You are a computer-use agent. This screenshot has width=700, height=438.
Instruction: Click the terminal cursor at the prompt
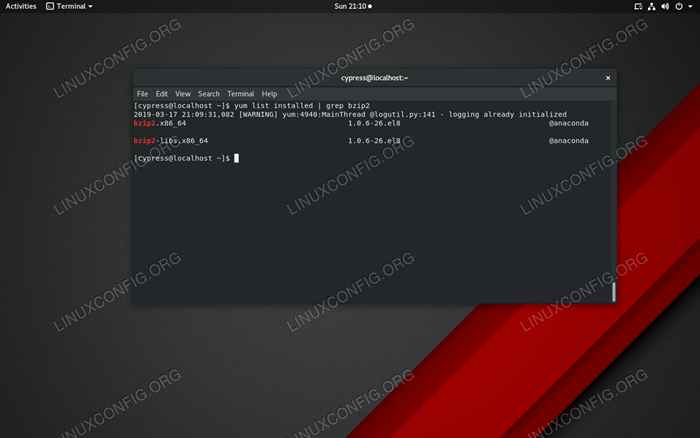[236, 158]
